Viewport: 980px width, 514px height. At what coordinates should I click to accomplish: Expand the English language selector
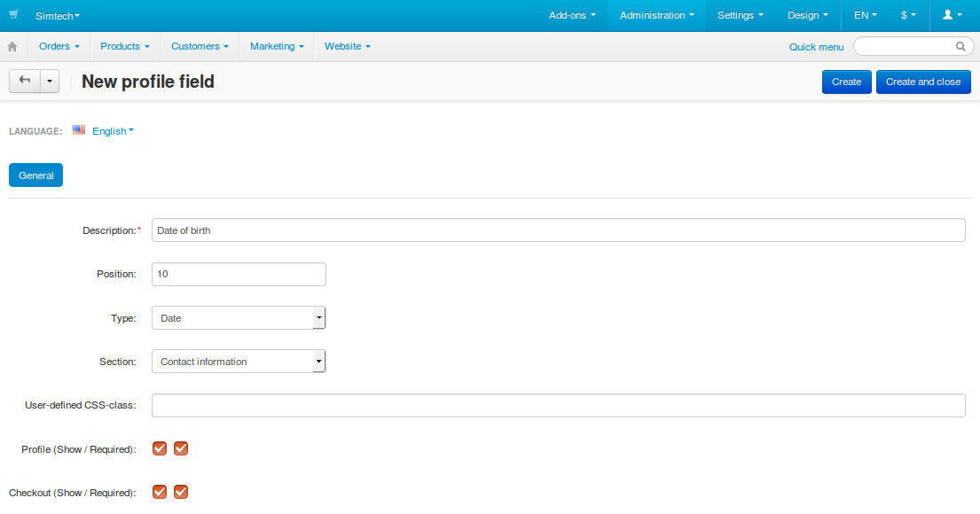point(114,131)
